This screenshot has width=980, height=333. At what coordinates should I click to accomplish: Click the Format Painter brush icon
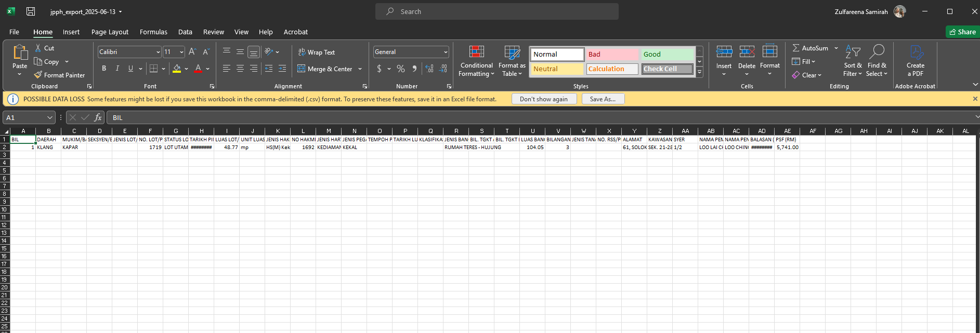[x=38, y=75]
